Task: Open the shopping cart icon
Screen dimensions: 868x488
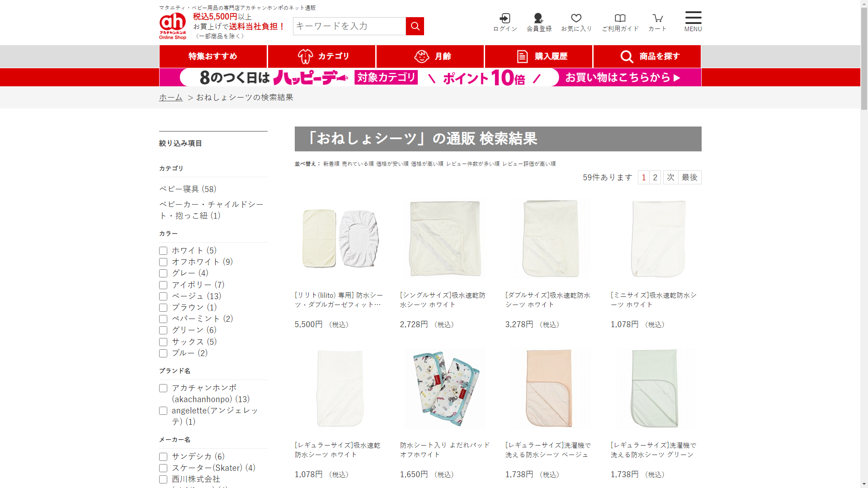Action: [657, 19]
